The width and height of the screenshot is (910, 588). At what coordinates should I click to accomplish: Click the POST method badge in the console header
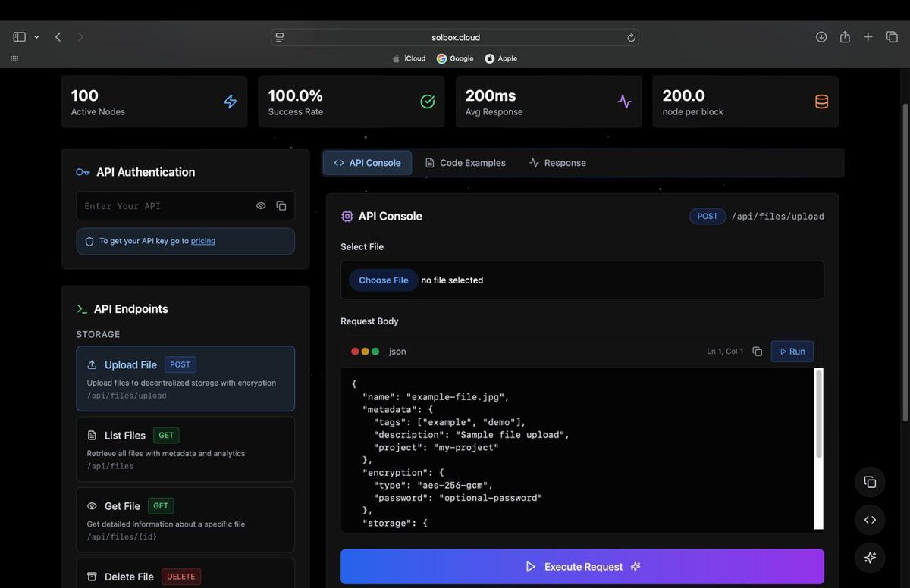(708, 217)
